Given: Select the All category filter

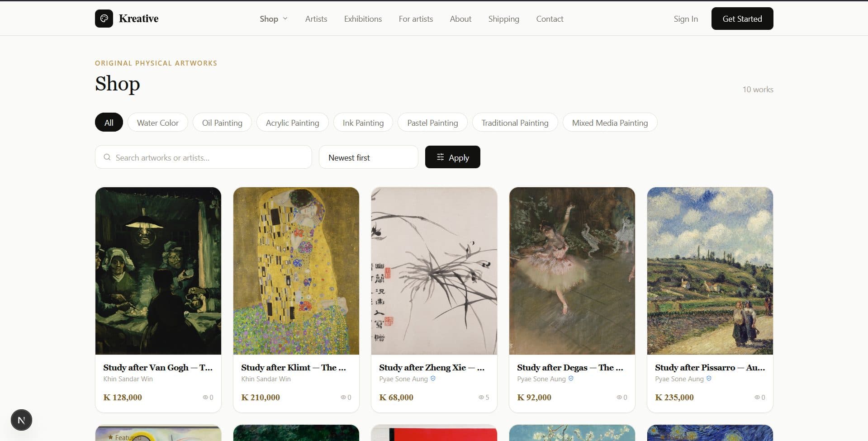Looking at the screenshot, I should coord(109,122).
